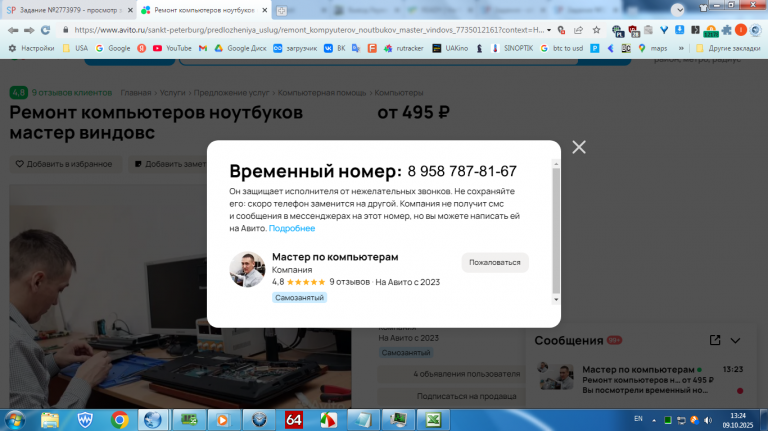Viewport: 768px width, 431px height.
Task: Open the UAKino bookmark
Action: [x=450, y=48]
